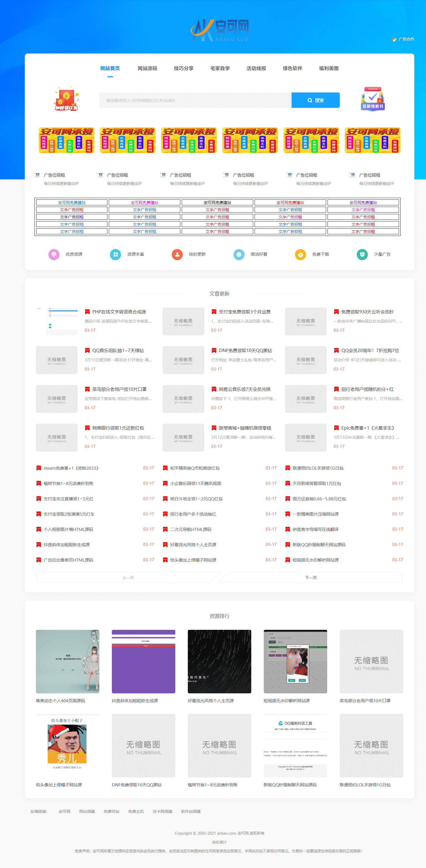
Task: Click hot icon beside 拼音首字母缩写在线翻译
Action: pos(288,529)
